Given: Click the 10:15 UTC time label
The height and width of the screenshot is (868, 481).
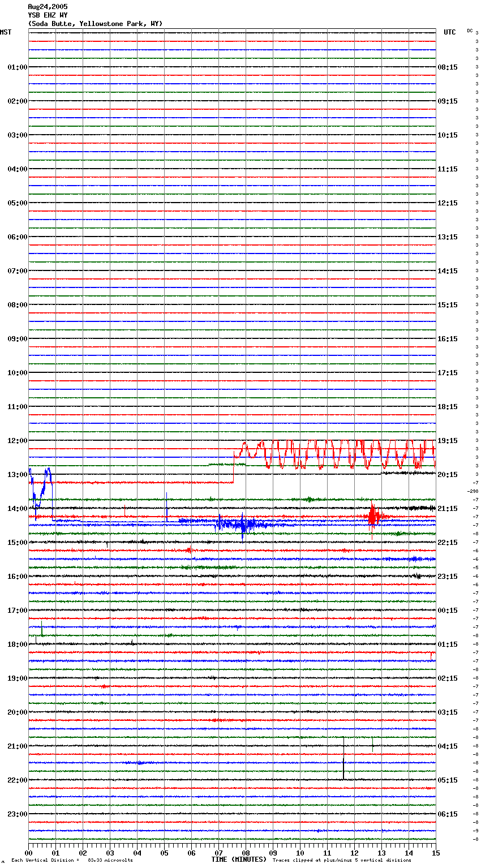Looking at the screenshot, I should click(448, 135).
